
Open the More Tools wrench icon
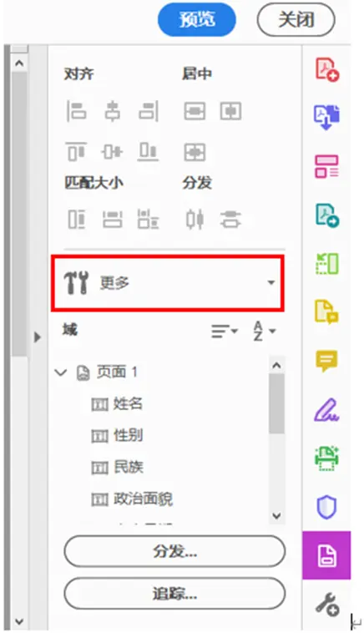click(327, 605)
